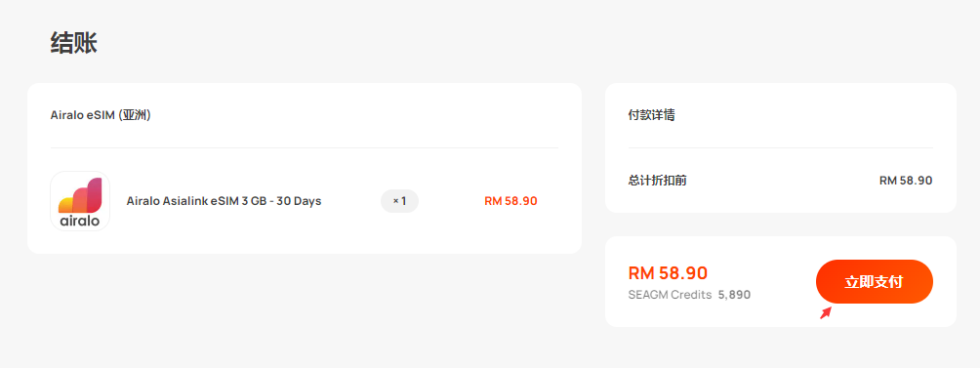The image size is (980, 368).
Task: Click the 结账 page title
Action: pos(74,44)
